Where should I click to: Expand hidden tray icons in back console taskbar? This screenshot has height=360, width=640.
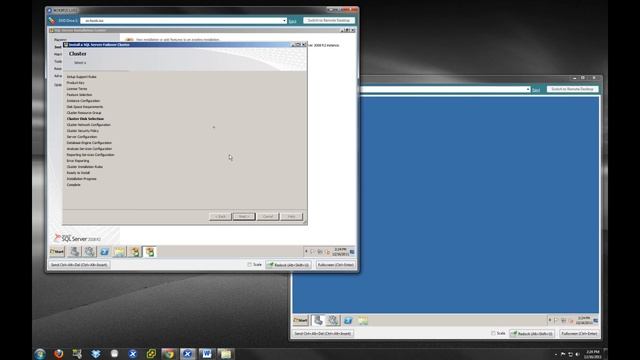(x=550, y=320)
